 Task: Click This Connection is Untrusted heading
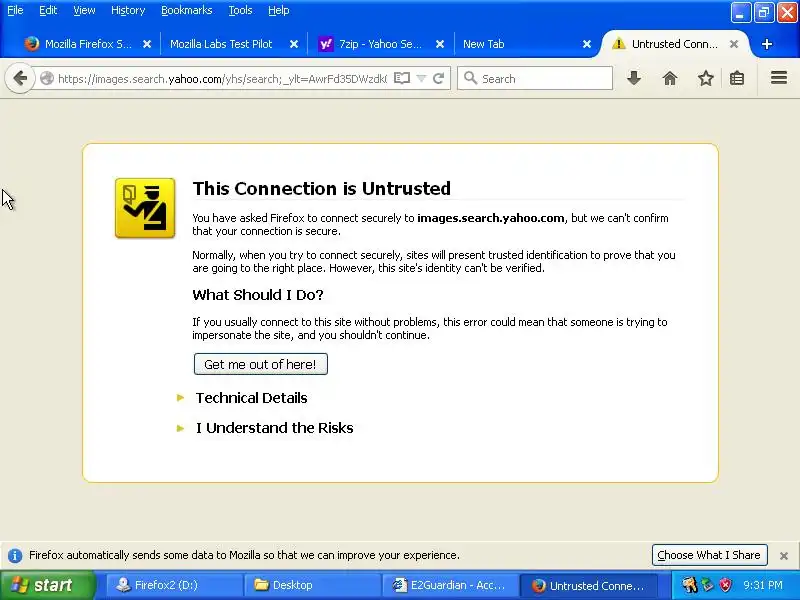(321, 189)
